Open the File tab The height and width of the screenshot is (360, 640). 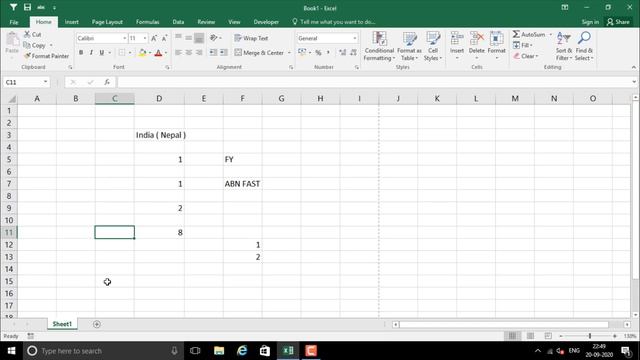pos(14,22)
